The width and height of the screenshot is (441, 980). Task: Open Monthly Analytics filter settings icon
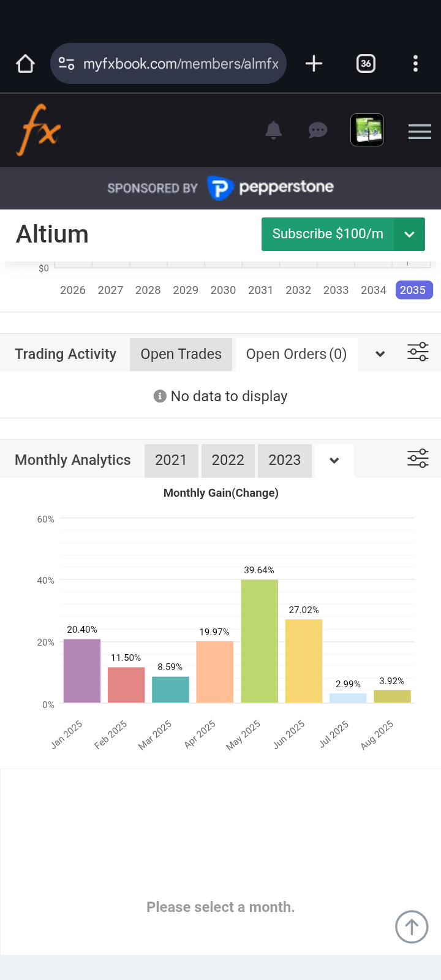418,458
